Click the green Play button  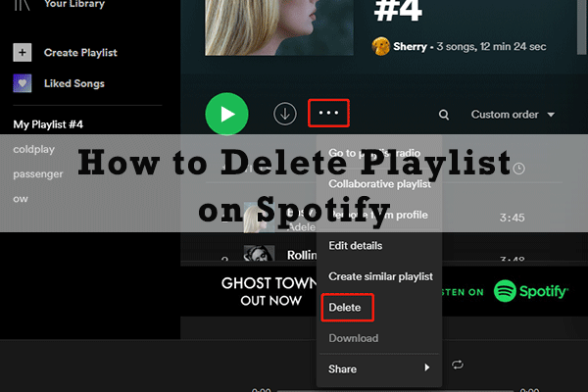[x=226, y=114]
